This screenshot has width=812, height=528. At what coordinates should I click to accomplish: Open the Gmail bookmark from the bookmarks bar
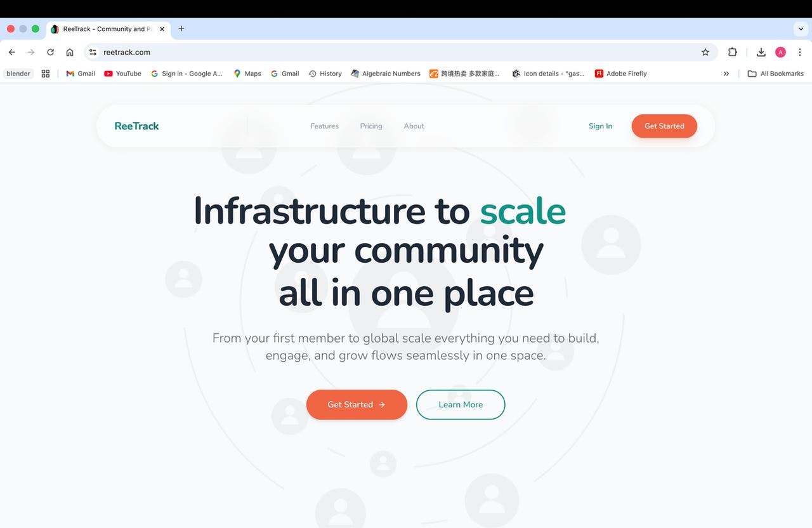(79, 73)
